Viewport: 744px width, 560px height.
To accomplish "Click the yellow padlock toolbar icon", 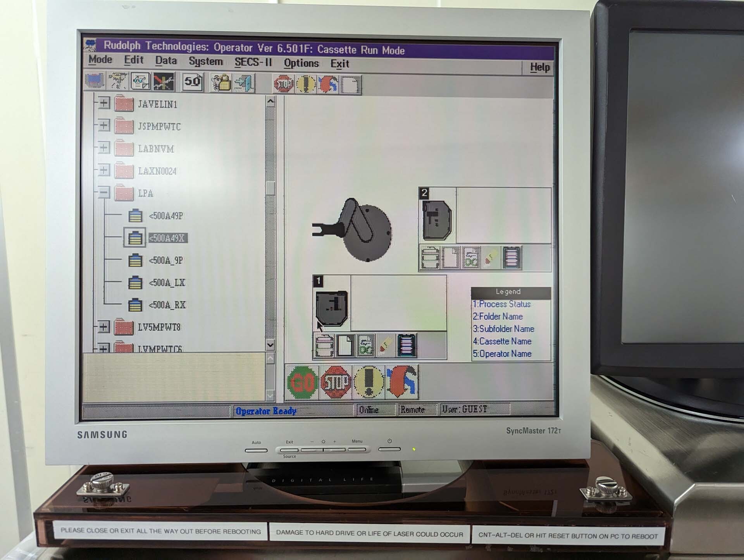I will (x=221, y=82).
